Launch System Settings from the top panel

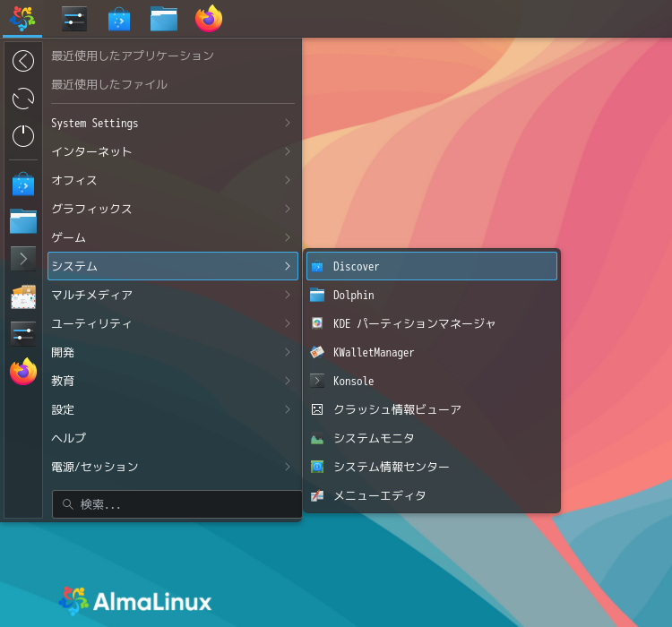pos(74,19)
